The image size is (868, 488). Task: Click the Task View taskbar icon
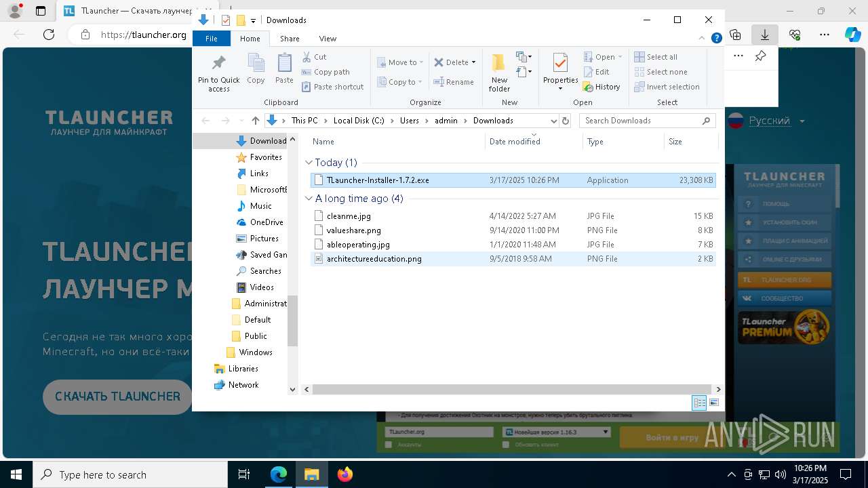pos(244,474)
